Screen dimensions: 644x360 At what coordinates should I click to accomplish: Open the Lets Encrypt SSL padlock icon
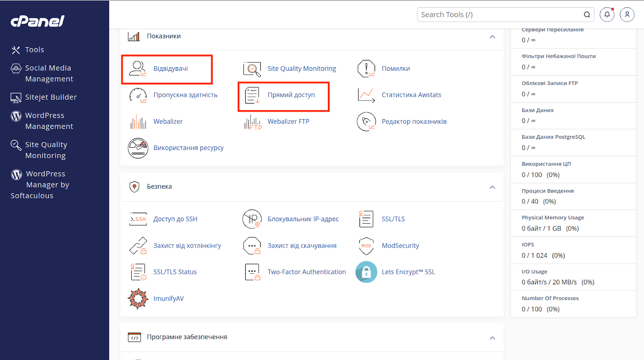pyautogui.click(x=366, y=272)
